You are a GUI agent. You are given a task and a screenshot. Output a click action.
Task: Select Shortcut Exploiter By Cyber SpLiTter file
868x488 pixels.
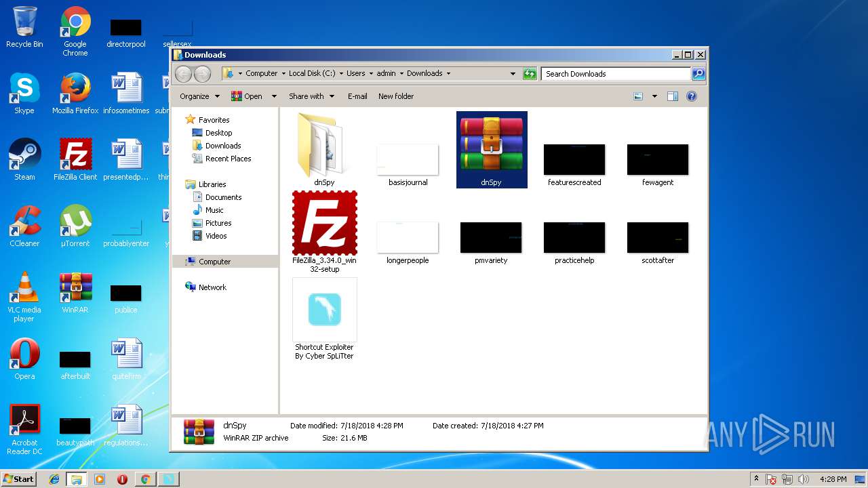(x=324, y=319)
